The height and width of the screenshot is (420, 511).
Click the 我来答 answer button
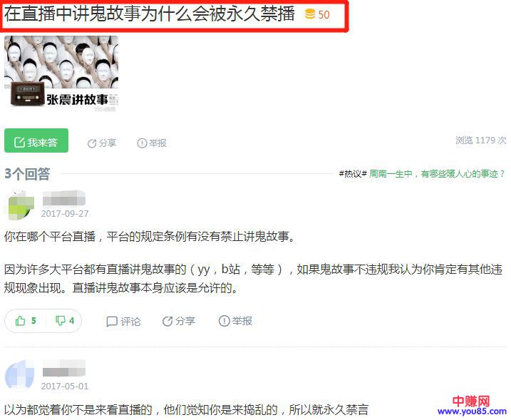click(36, 140)
